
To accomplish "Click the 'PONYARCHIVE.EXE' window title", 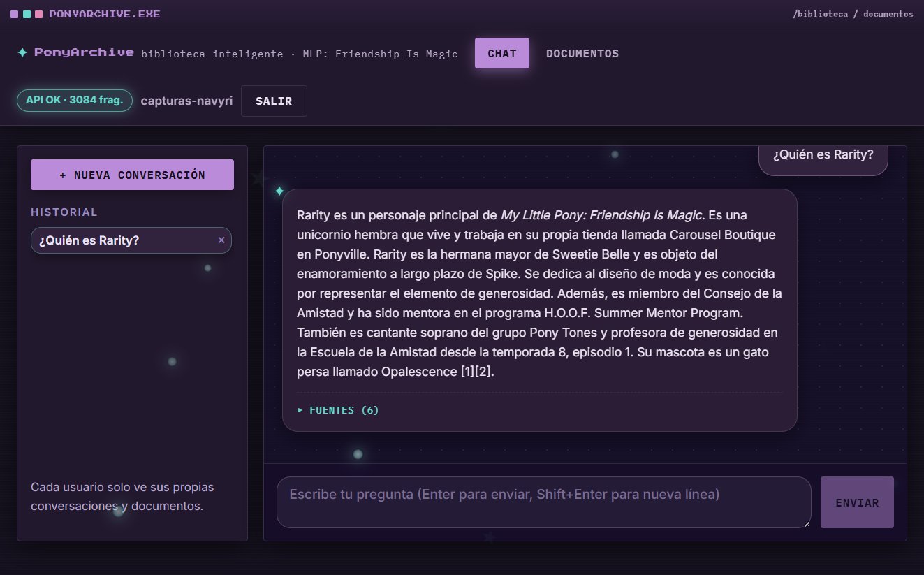I will point(105,14).
